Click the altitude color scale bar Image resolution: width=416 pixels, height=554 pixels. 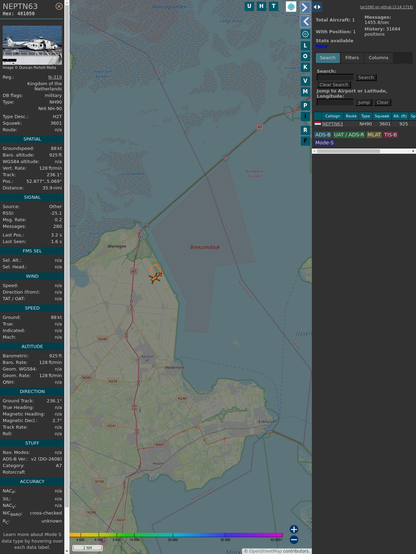[x=176, y=535]
